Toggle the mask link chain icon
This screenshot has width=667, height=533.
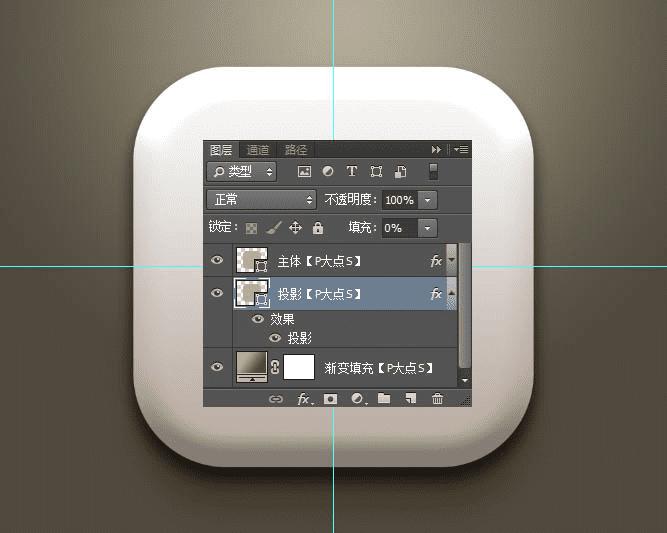tap(275, 367)
